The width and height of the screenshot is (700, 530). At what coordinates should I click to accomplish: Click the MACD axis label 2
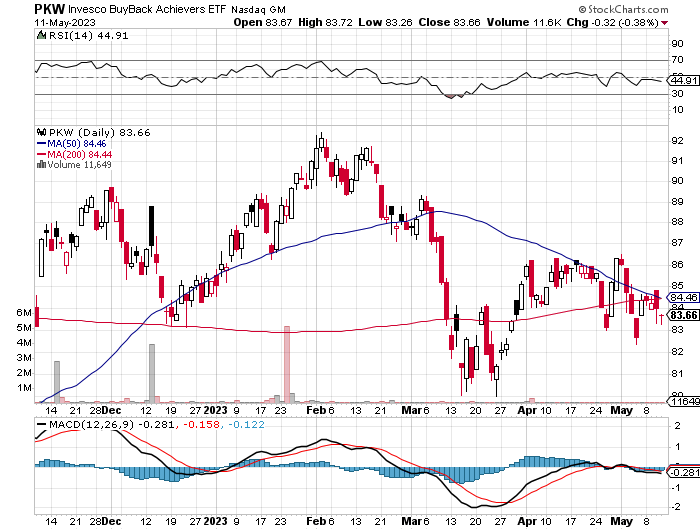tap(677, 426)
